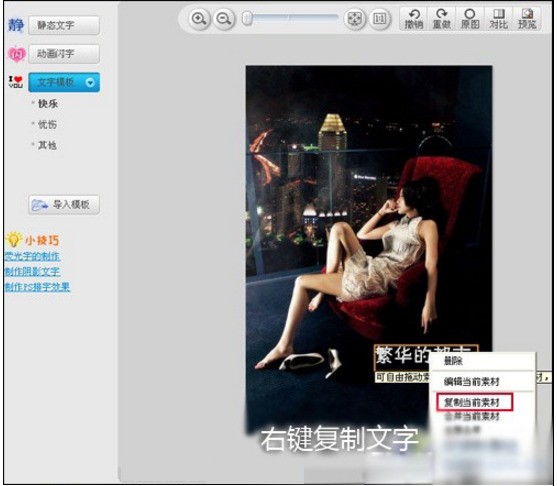Click the fit-to-screen icon

tap(354, 18)
